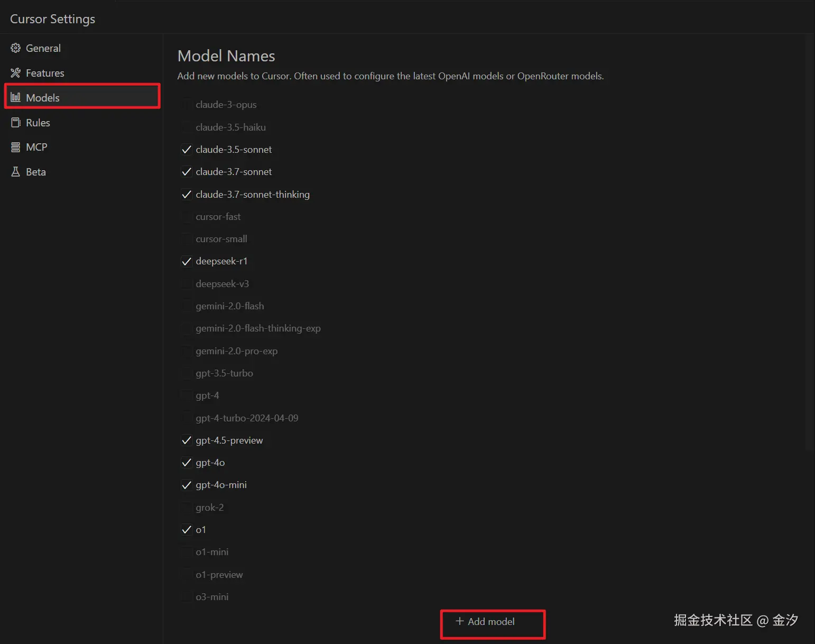Image resolution: width=815 pixels, height=644 pixels.
Task: Open the Features settings section
Action: click(x=82, y=73)
